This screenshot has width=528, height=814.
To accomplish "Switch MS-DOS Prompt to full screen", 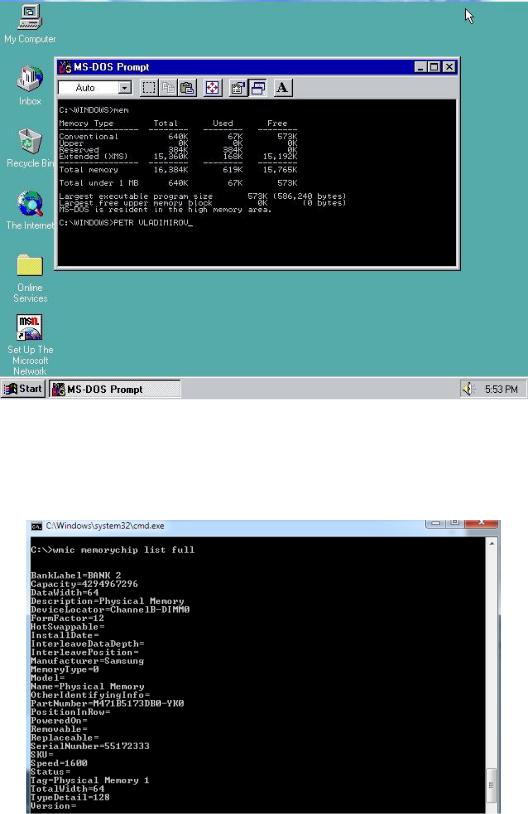I will pos(212,88).
